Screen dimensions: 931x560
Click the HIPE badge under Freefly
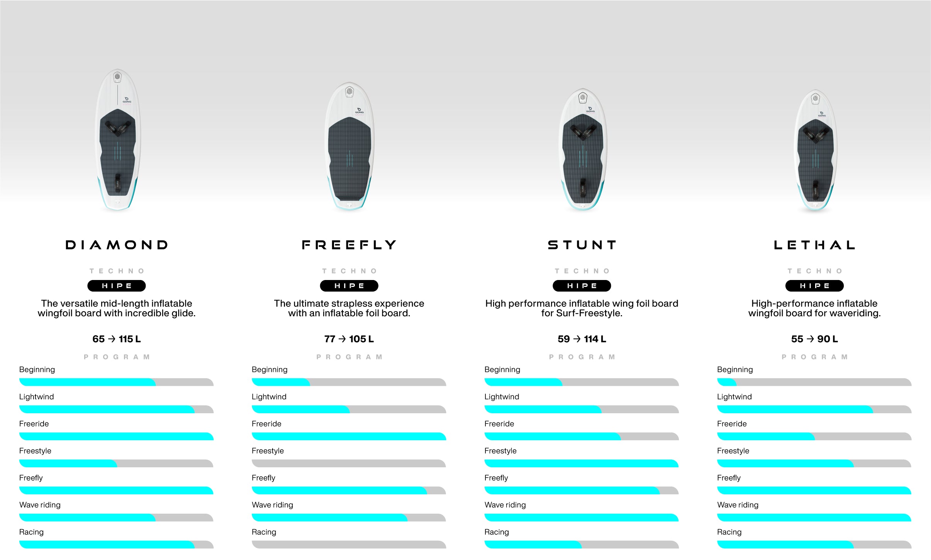[x=349, y=286]
